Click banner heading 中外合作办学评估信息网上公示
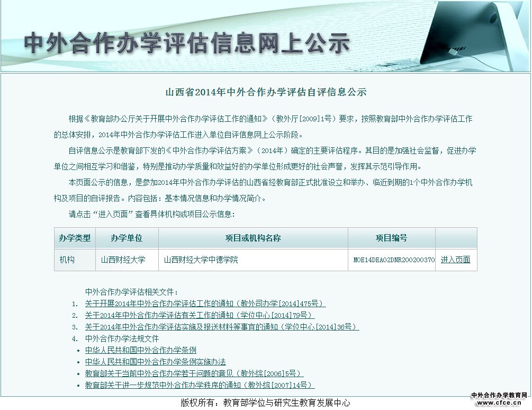This screenshot has width=532, height=410. pos(187,43)
